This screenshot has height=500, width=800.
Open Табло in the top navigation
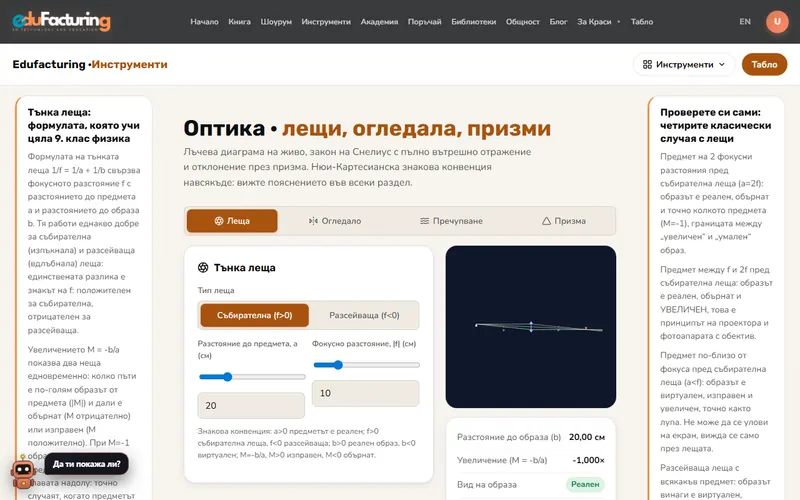coord(642,21)
